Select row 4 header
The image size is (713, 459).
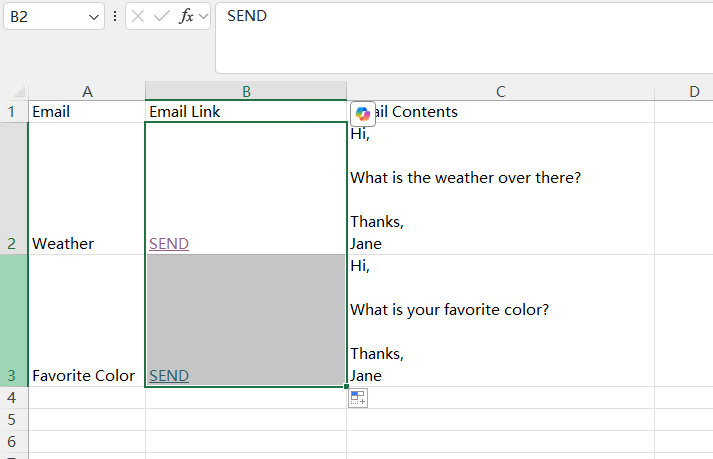click(14, 398)
